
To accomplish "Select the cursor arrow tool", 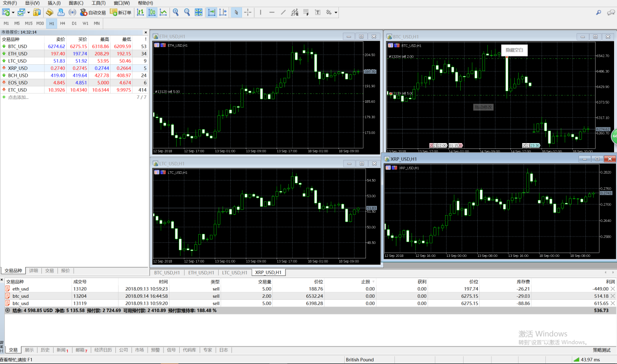I will click(x=236, y=12).
